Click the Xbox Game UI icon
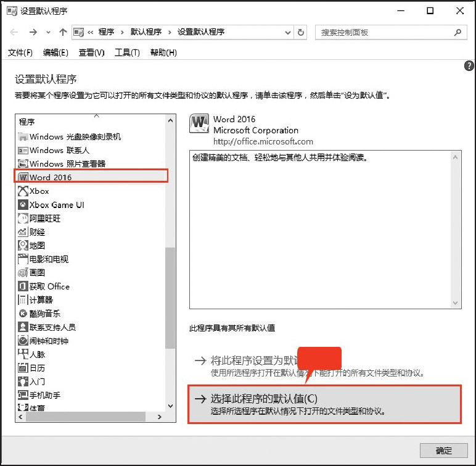Screen dimensions: 476x466 point(23,204)
